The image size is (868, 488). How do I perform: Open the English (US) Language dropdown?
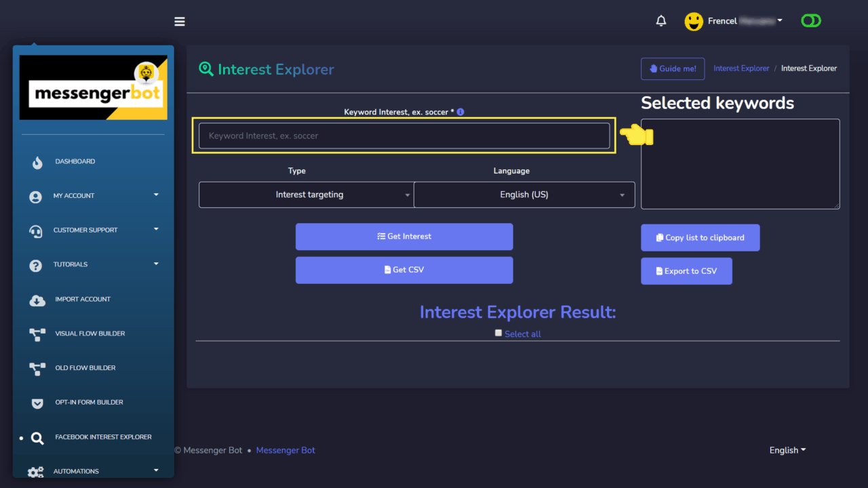click(524, 195)
